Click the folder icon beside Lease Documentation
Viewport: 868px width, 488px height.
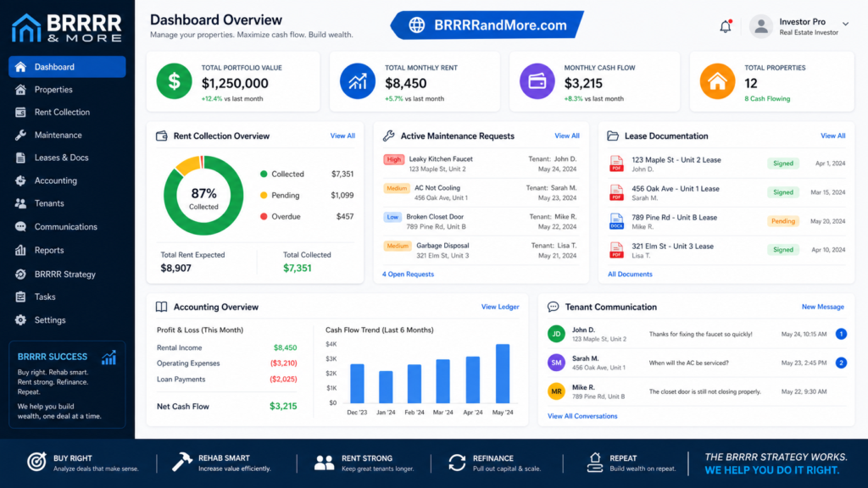pyautogui.click(x=613, y=136)
